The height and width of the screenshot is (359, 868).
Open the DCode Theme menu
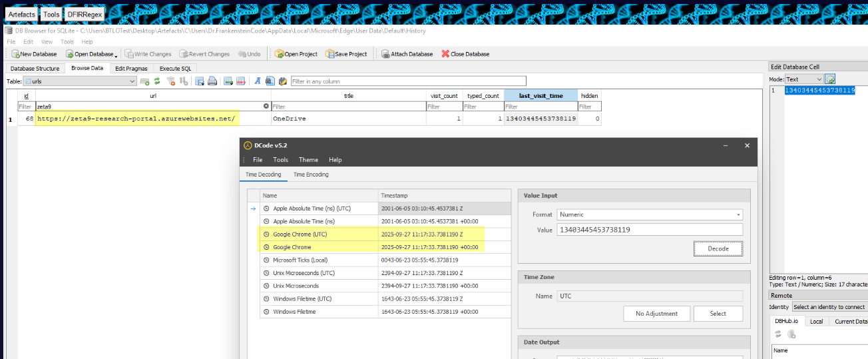click(308, 160)
